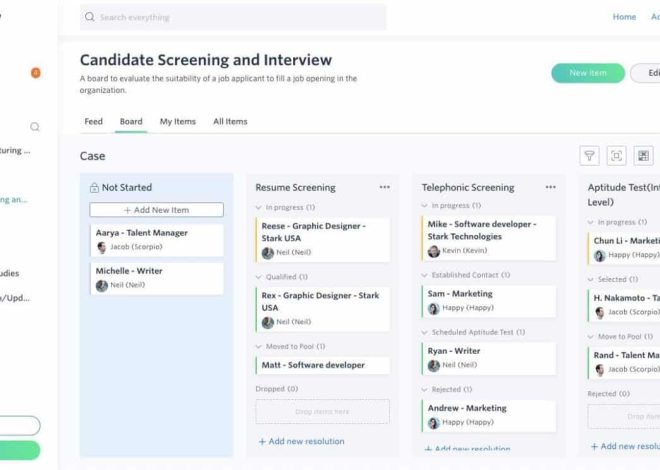The width and height of the screenshot is (660, 470).
Task: Open the My Items tab
Action: (x=178, y=122)
